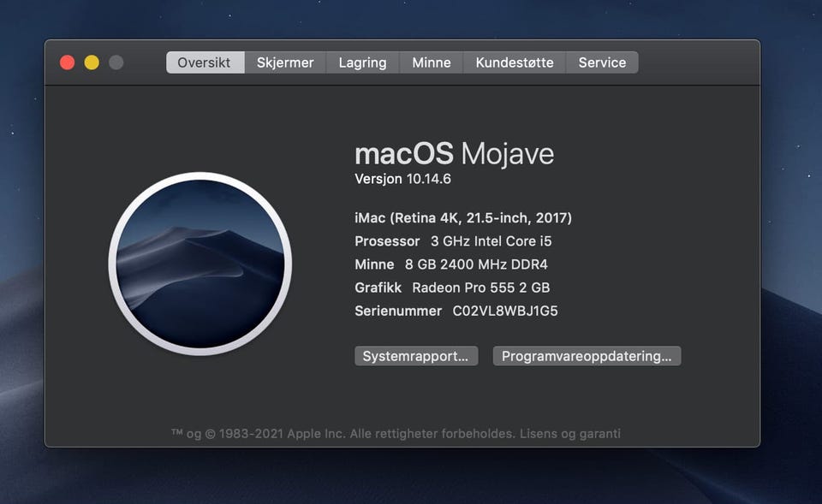The width and height of the screenshot is (822, 504).
Task: Select serial number C02VL8WBJ1G5
Action: coord(505,311)
